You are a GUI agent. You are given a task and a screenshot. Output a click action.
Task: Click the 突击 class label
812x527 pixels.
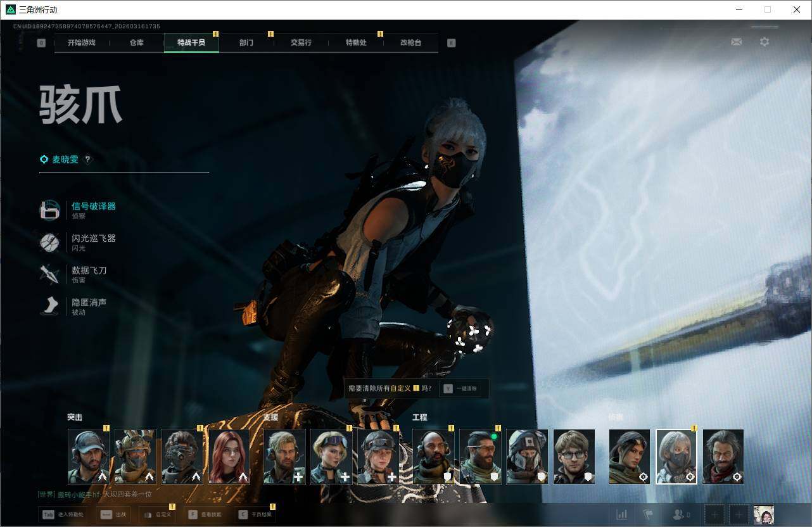(x=75, y=417)
